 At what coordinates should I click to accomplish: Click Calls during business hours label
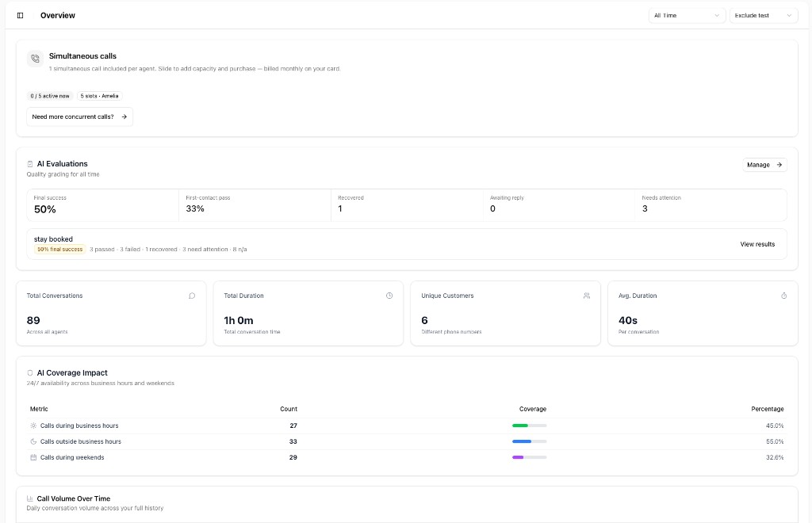pos(79,426)
